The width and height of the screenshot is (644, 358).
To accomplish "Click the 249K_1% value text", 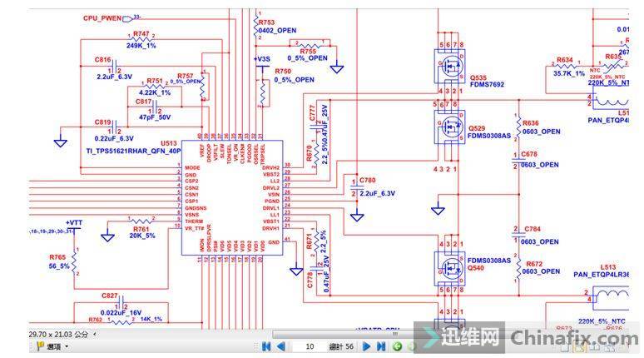I will click(141, 46).
